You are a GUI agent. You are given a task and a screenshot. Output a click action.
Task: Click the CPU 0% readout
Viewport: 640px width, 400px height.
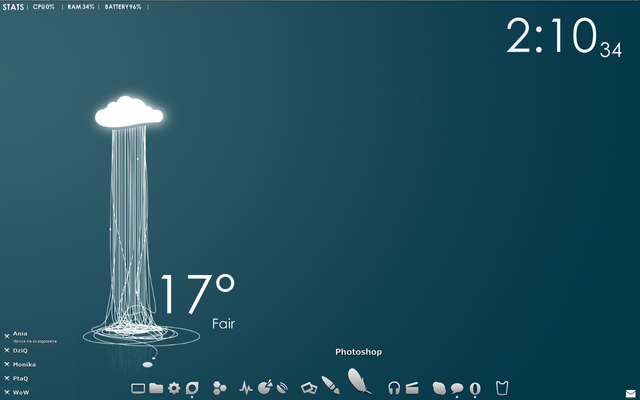coord(43,7)
